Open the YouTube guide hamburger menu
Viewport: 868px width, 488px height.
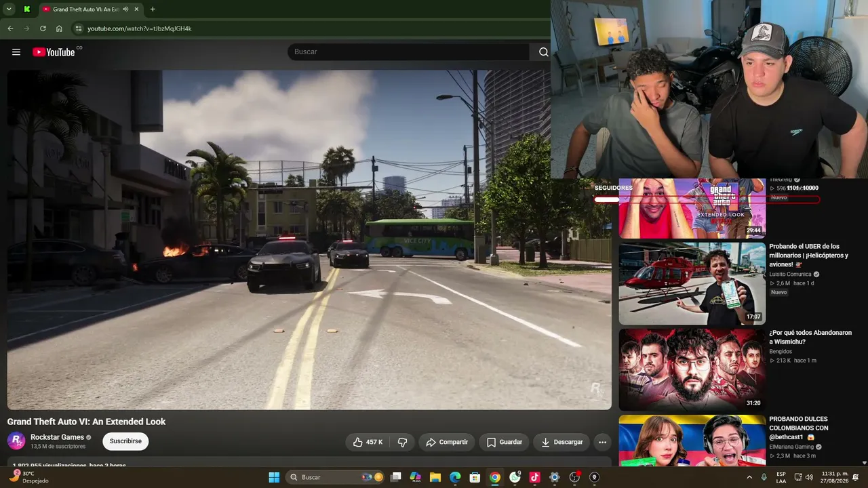point(16,52)
